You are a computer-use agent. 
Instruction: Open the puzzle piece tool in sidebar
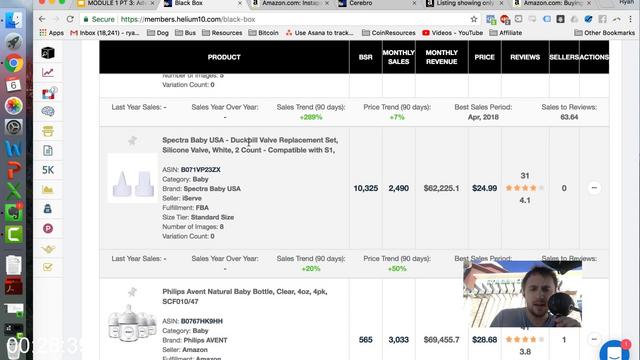pyautogui.click(x=49, y=93)
